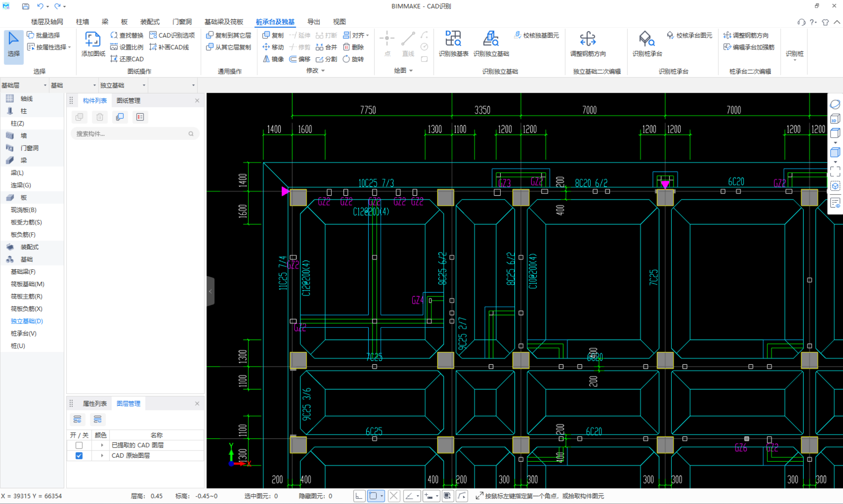Click 校核独基图元 button
This screenshot has width=843, height=504.
tap(536, 35)
